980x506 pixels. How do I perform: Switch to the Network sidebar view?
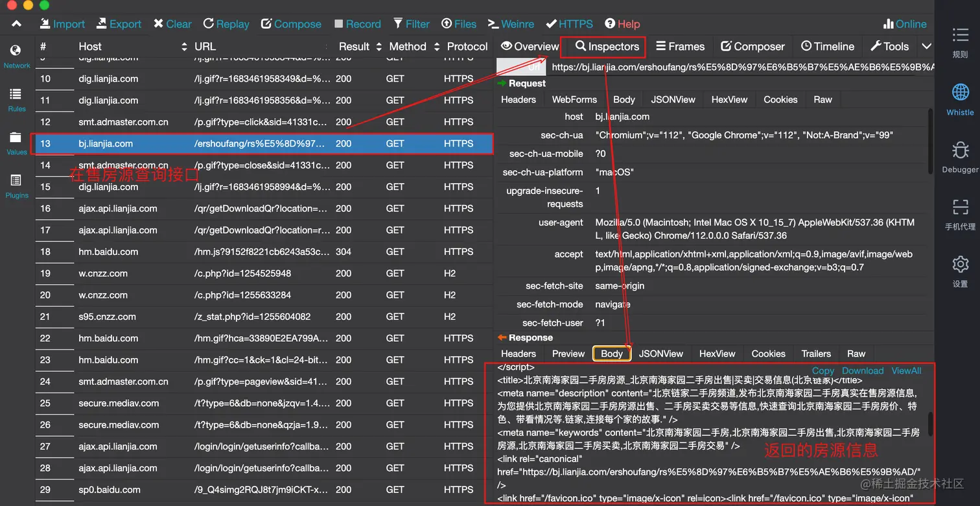(17, 56)
